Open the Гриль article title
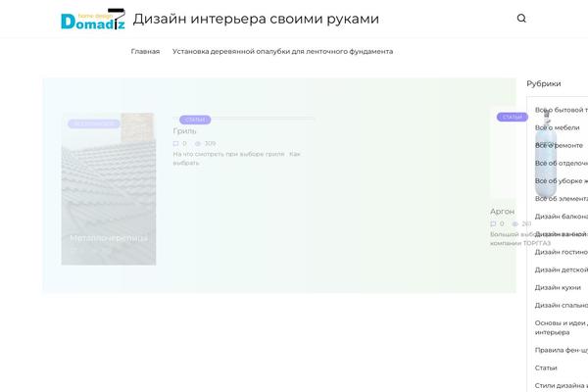Screen dimensions: 588x392 (184, 131)
